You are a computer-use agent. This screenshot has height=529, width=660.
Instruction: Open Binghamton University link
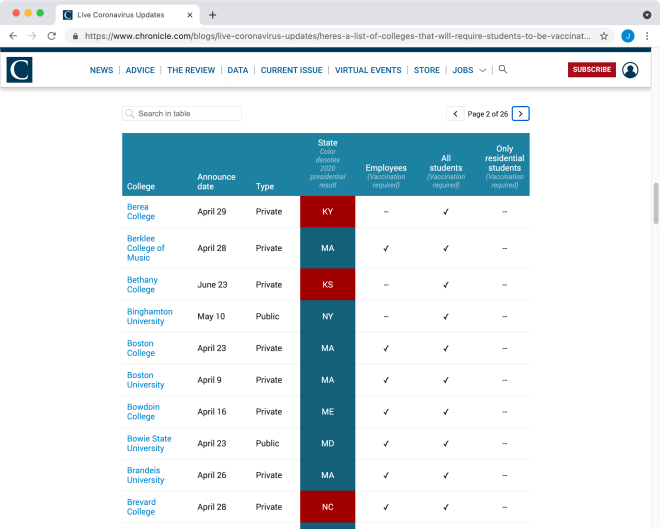point(150,316)
